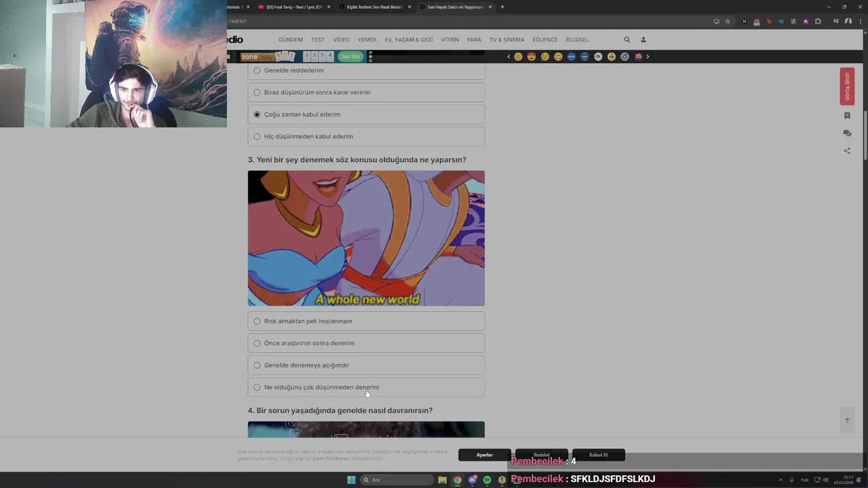Open a new browser tab

pyautogui.click(x=502, y=7)
